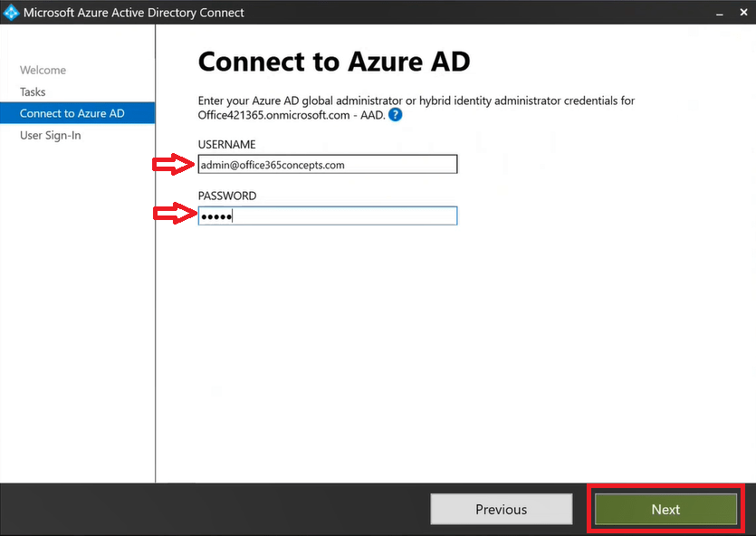Click the red arrow beside the password field
756x536 pixels.
point(172,215)
